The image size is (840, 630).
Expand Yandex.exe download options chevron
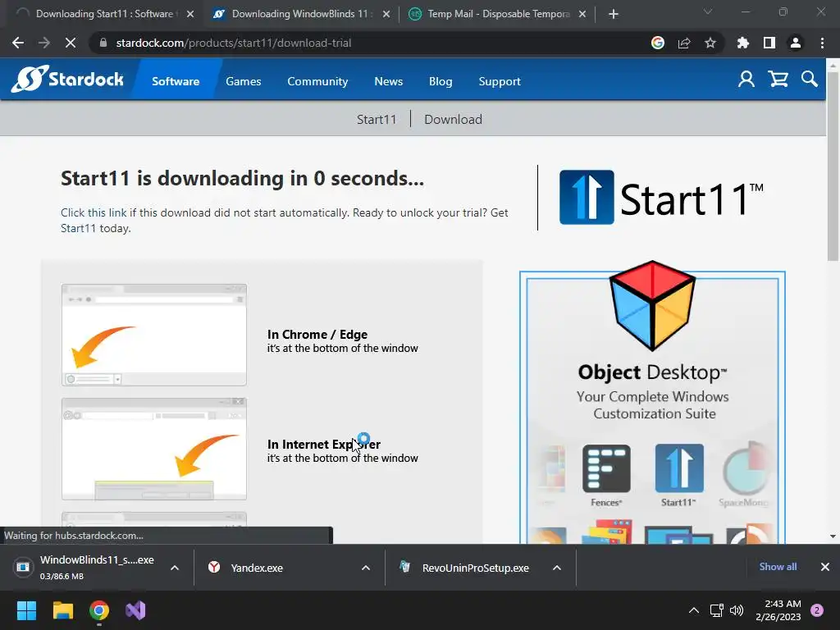[366, 568]
